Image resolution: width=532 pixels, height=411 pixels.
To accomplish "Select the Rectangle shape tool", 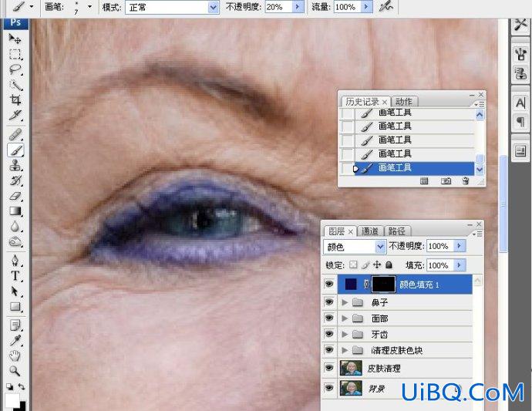I will [x=15, y=307].
